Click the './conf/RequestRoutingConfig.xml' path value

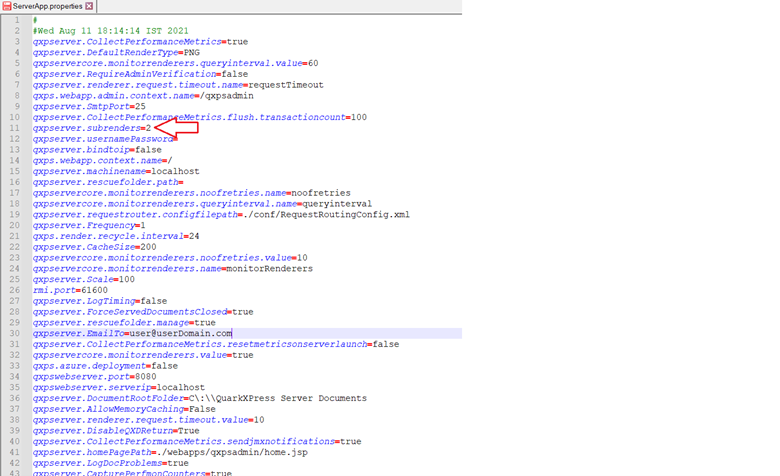(x=326, y=214)
